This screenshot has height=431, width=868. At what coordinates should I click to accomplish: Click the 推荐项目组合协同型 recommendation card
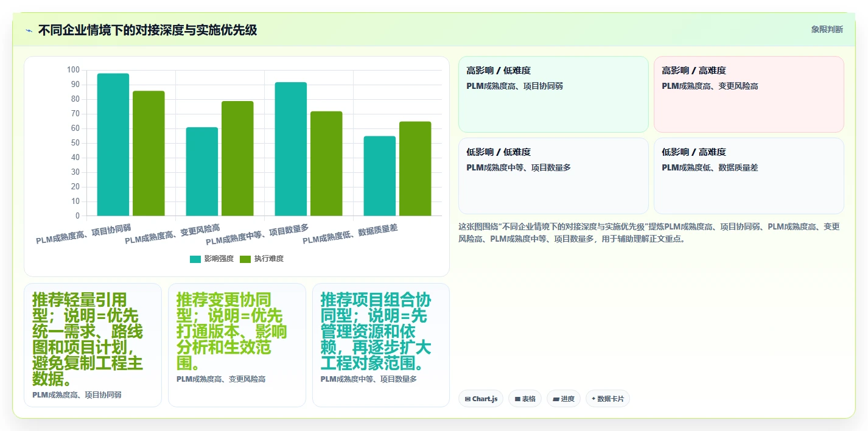click(x=381, y=345)
